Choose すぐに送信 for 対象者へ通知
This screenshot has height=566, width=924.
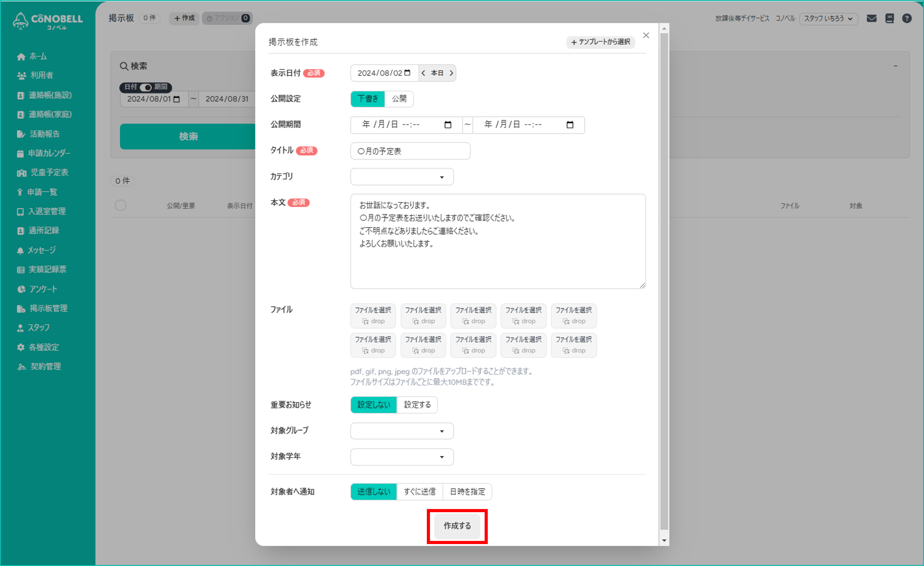[x=420, y=492]
